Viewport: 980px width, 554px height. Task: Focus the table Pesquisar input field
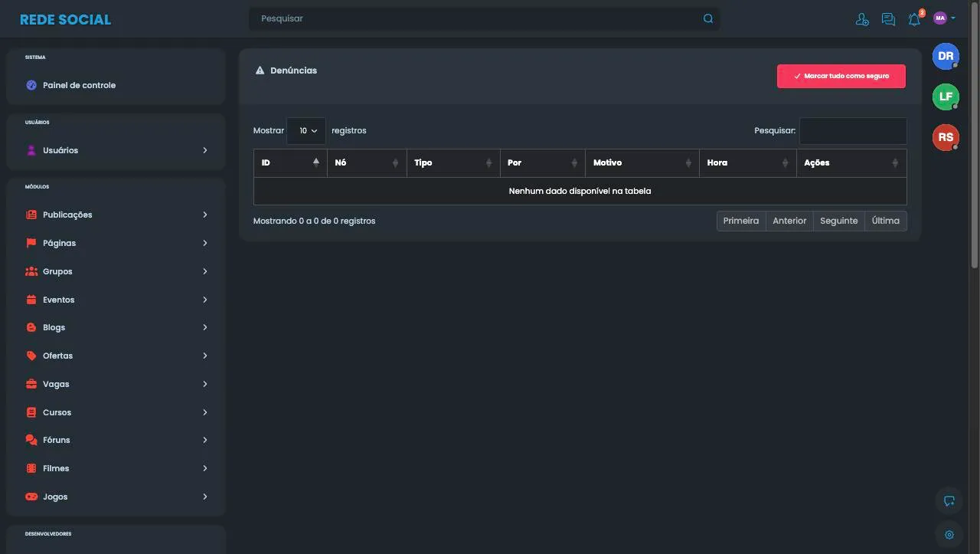tap(853, 131)
